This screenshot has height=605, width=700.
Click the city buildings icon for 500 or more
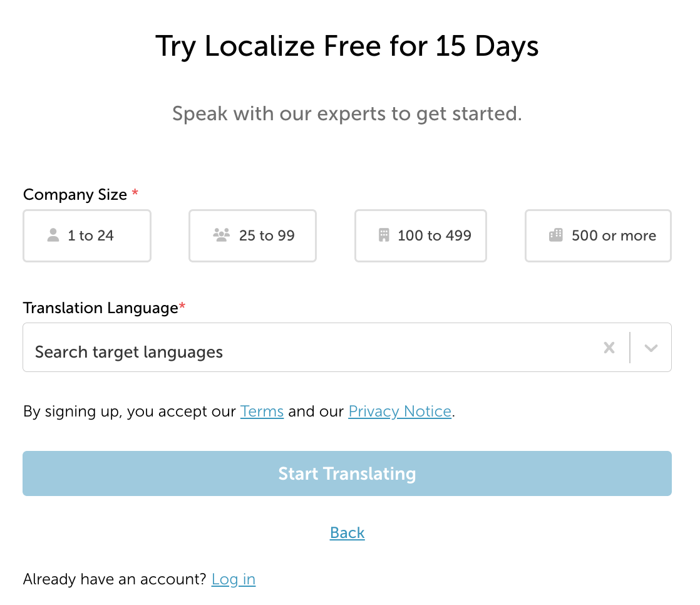coord(556,235)
